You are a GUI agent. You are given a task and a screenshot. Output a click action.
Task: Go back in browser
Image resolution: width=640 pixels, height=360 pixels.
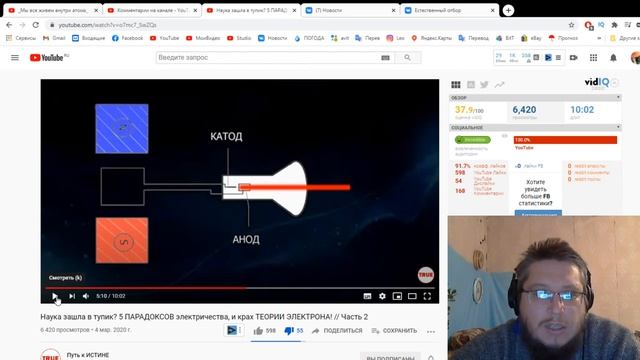(9, 25)
